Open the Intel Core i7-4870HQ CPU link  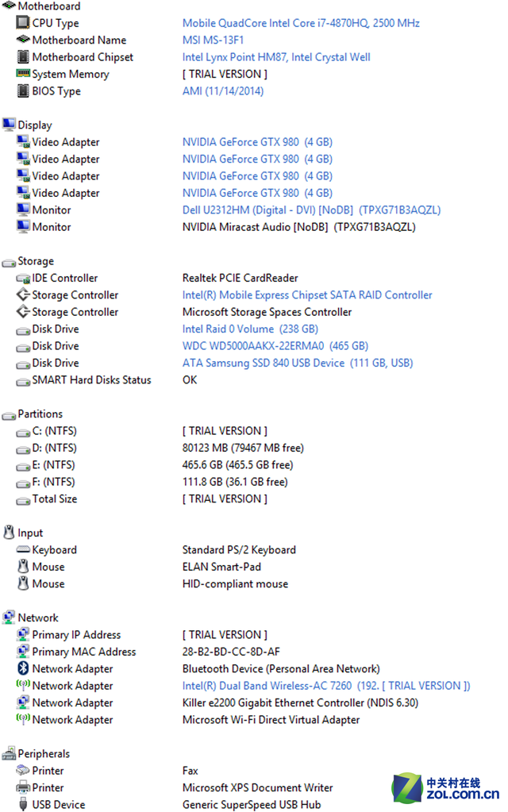[301, 23]
